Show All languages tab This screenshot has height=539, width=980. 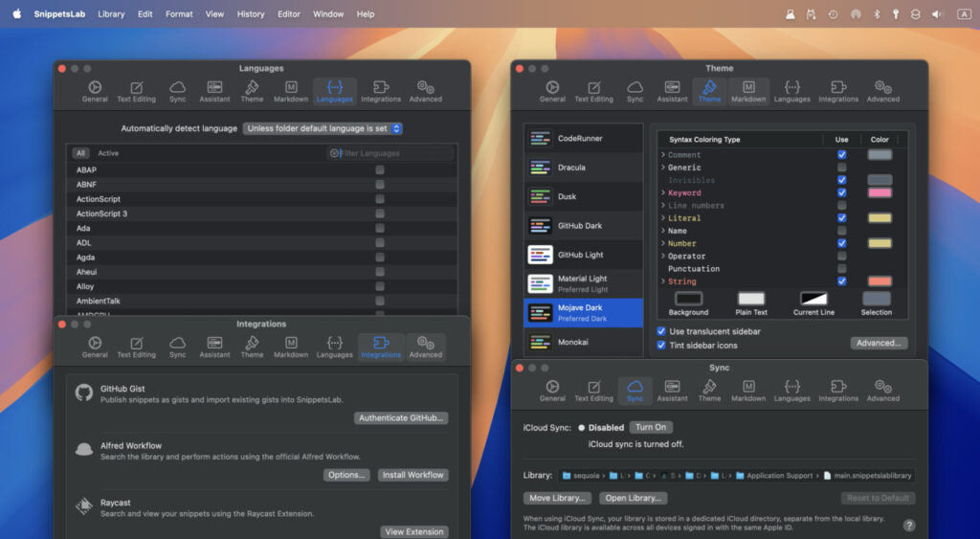[80, 153]
